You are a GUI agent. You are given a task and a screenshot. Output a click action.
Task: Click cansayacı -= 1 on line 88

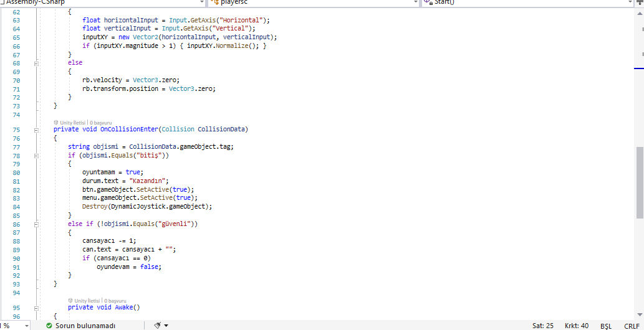(109, 241)
